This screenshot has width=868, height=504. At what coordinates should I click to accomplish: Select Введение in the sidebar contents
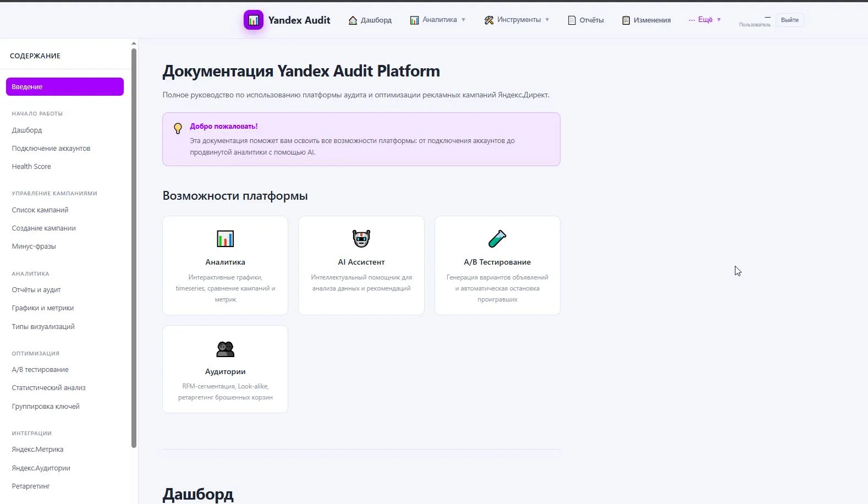65,87
